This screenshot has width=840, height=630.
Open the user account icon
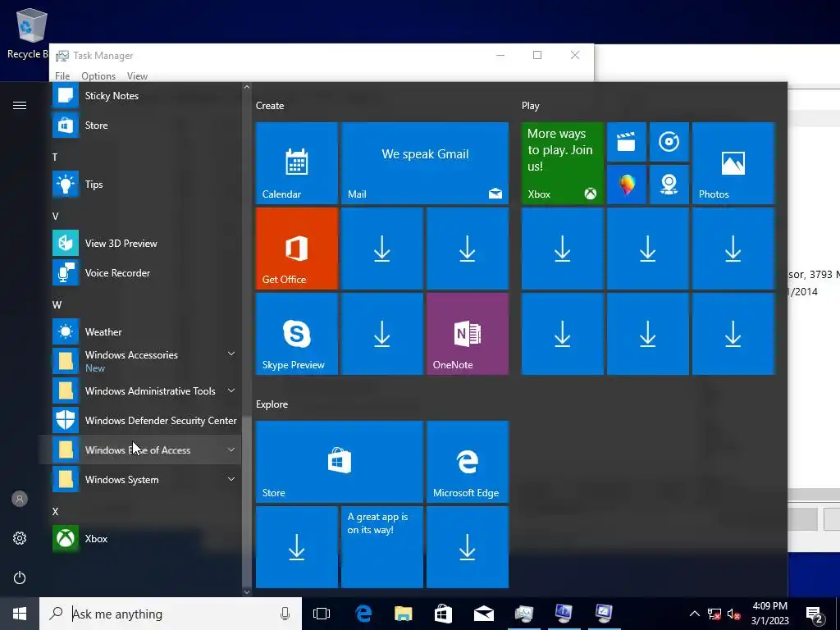(20, 500)
